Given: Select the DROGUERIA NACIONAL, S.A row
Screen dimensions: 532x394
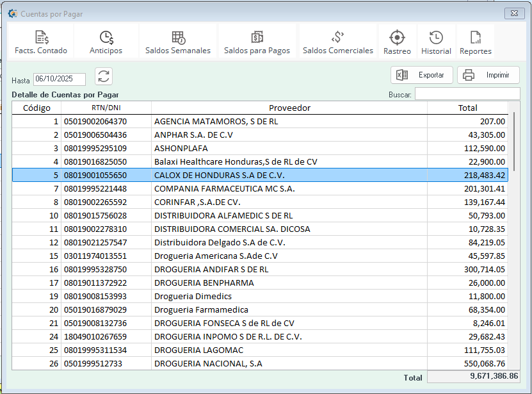Looking at the screenshot, I should 256,363.
